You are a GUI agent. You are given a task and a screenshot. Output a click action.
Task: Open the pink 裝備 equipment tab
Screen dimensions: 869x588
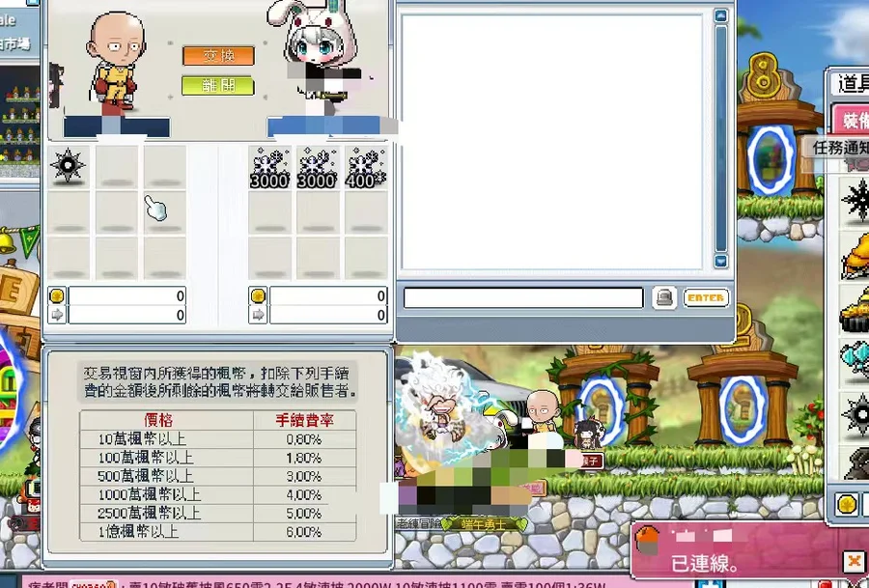(852, 121)
